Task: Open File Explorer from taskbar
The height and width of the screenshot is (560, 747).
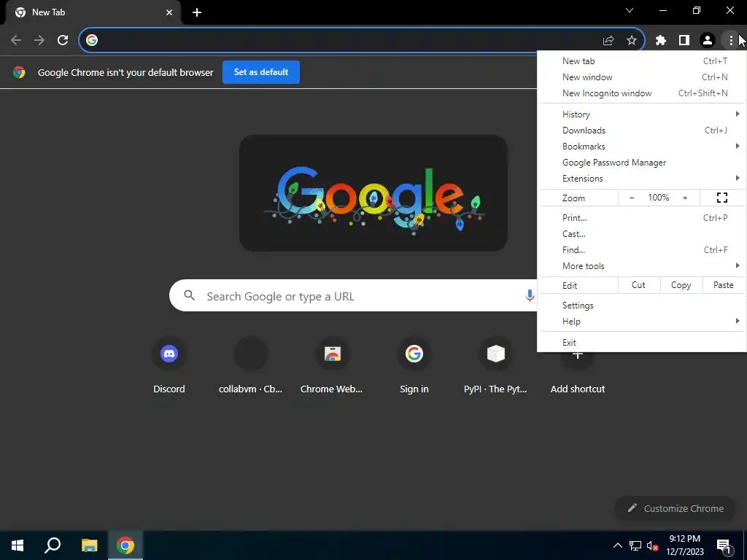Action: [x=89, y=545]
